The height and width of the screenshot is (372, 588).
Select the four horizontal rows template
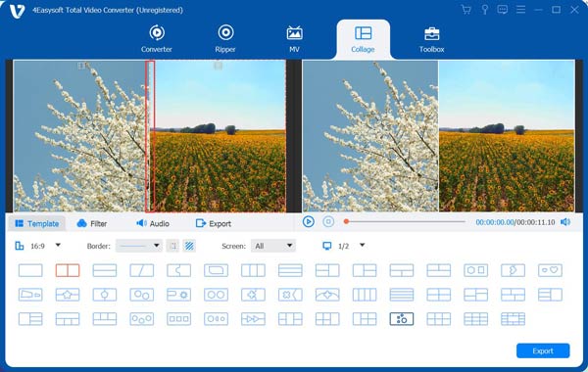pyautogui.click(x=402, y=295)
